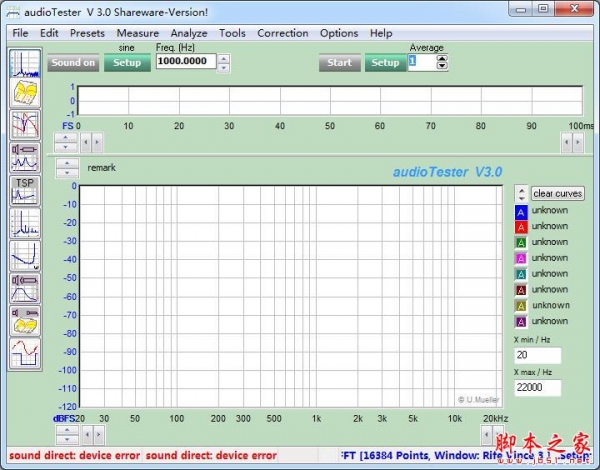Click the right arrow below the 30 Hz label
This screenshot has width=600, height=470.
99,435
